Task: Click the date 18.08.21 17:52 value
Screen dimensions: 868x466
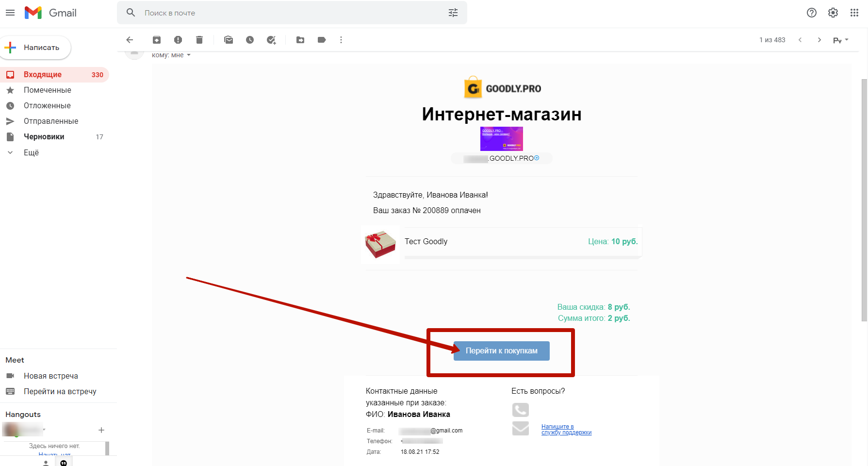Action: 420,452
